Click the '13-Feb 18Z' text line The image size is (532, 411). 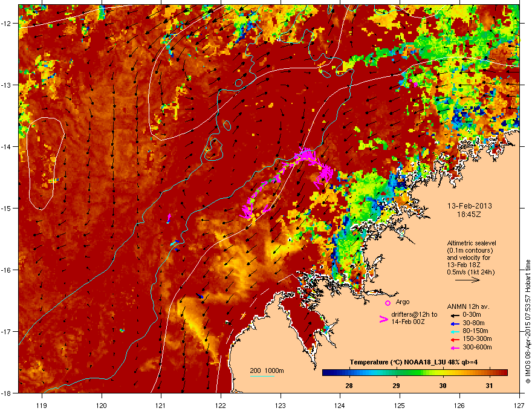coord(464,265)
